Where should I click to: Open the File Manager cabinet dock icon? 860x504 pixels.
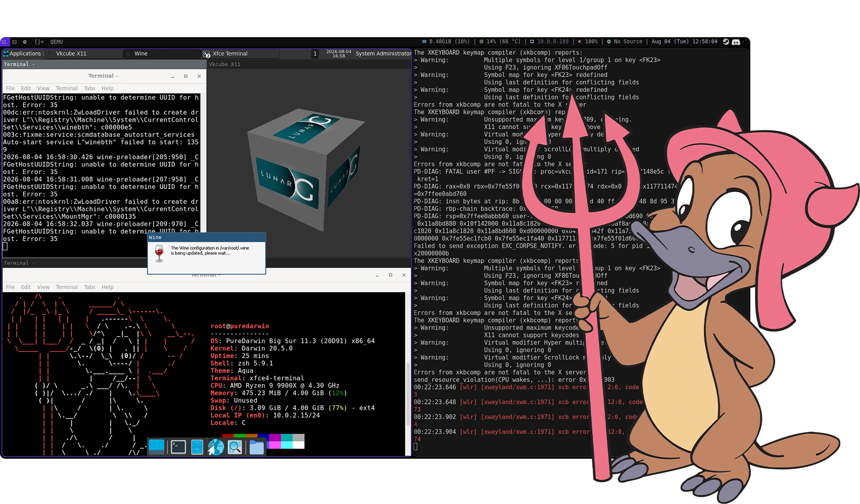(x=197, y=447)
